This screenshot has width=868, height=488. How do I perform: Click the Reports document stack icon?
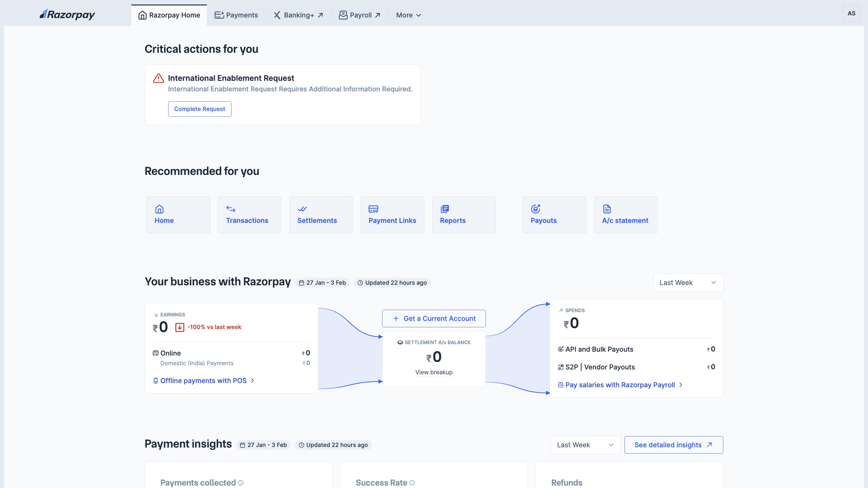[445, 209]
